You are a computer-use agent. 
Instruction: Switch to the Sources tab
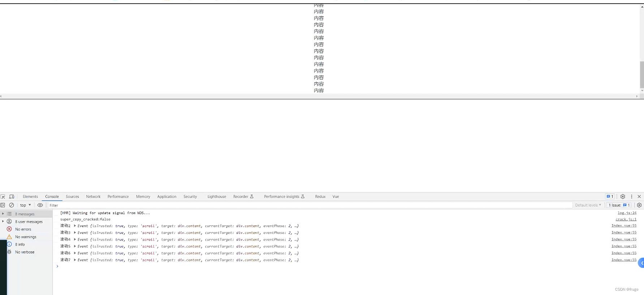(72, 196)
